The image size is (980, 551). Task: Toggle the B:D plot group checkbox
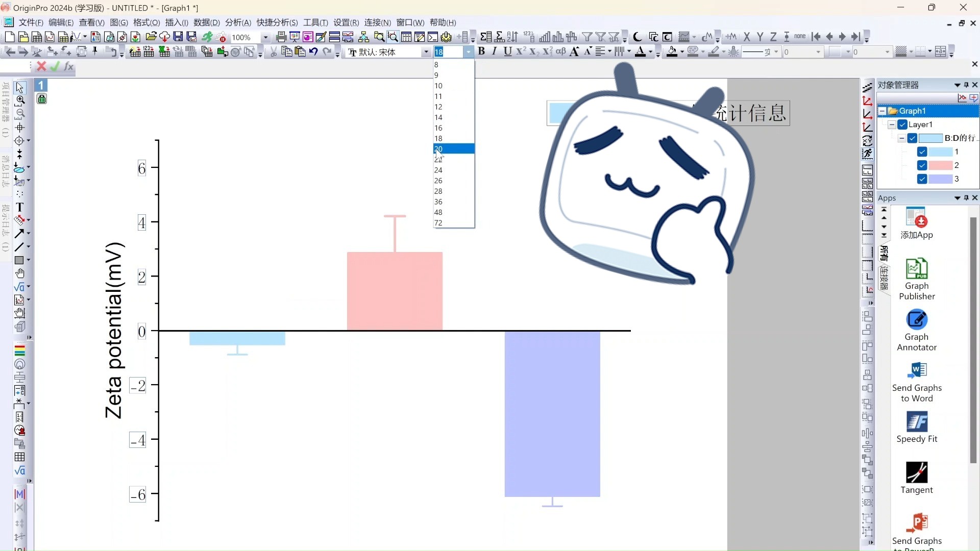(x=912, y=138)
